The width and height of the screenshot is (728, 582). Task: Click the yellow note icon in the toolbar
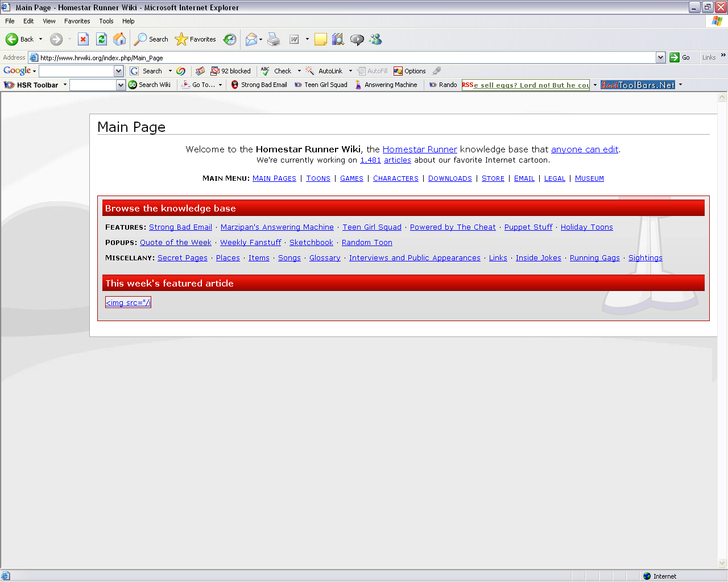pyautogui.click(x=321, y=39)
